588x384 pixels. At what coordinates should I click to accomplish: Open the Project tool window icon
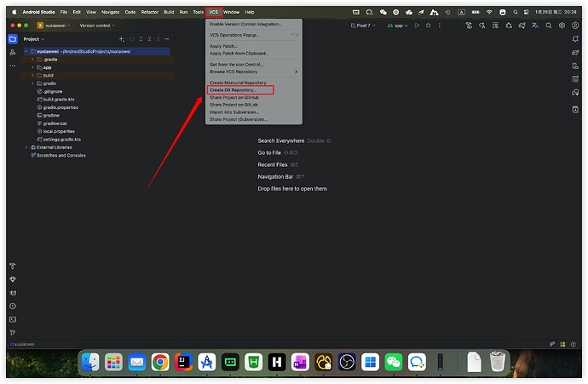coord(13,39)
